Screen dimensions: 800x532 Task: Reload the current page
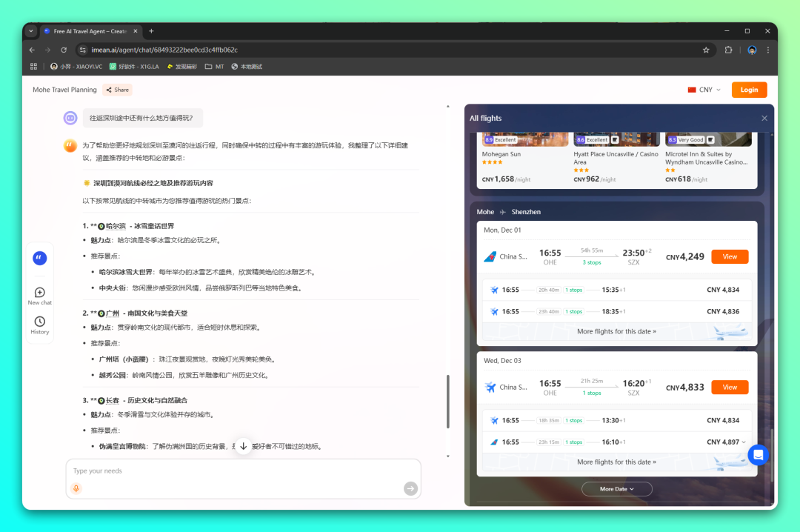(x=64, y=50)
